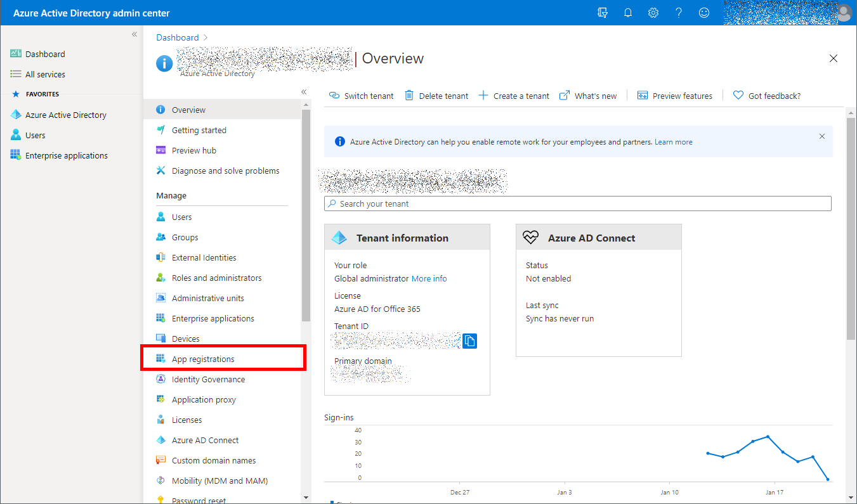Screen dimensions: 857x504
Task: Click the External Identities icon
Action: click(160, 257)
